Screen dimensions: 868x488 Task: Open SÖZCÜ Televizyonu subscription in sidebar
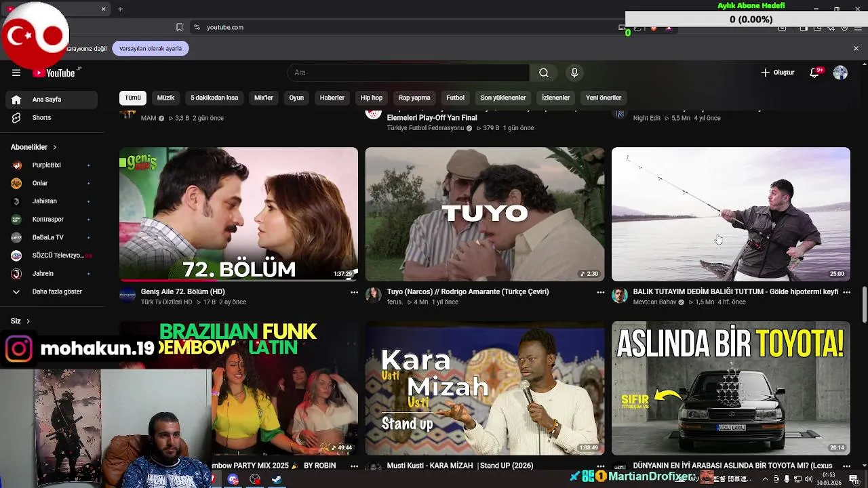52,256
